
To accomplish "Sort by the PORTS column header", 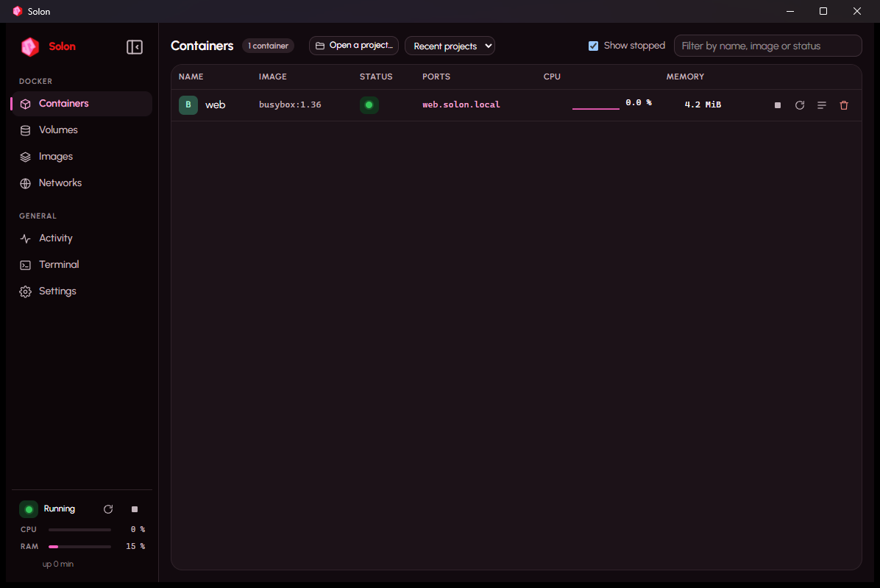I will point(436,77).
